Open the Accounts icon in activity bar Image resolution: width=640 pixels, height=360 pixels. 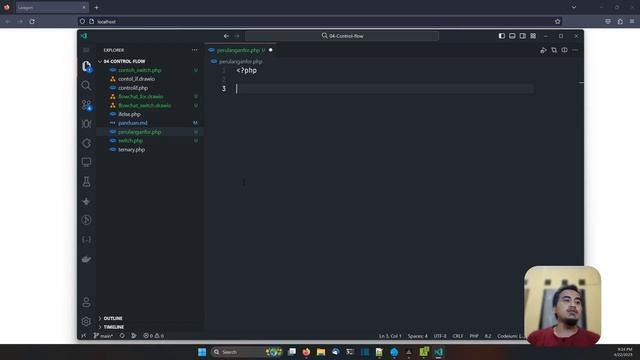[x=86, y=302]
